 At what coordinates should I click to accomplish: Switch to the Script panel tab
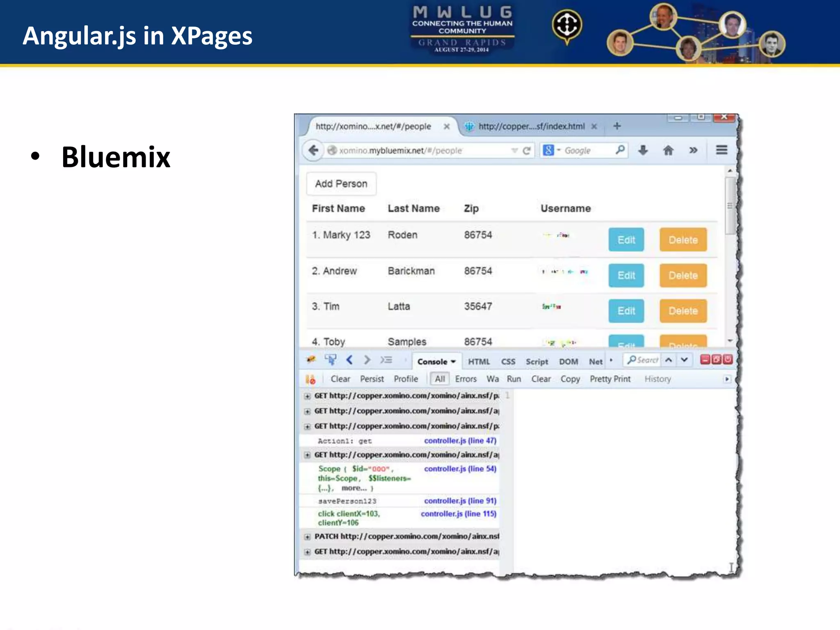[537, 362]
